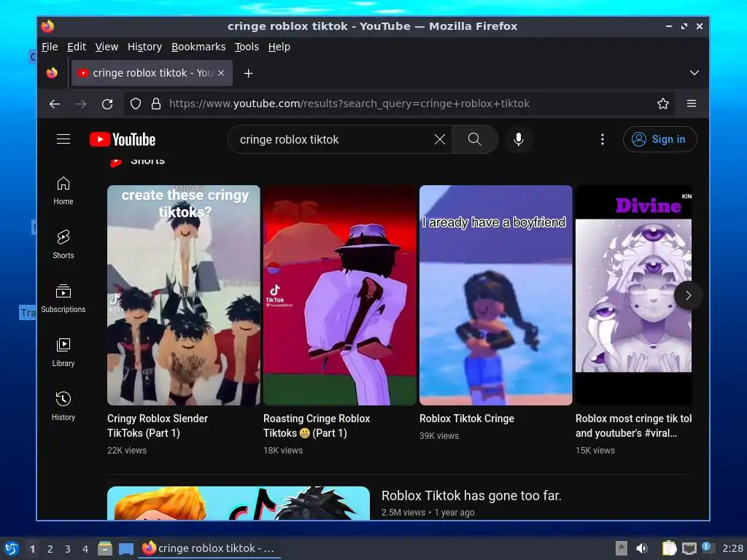Click the taskbar clock
This screenshot has width=747, height=560.
(732, 548)
